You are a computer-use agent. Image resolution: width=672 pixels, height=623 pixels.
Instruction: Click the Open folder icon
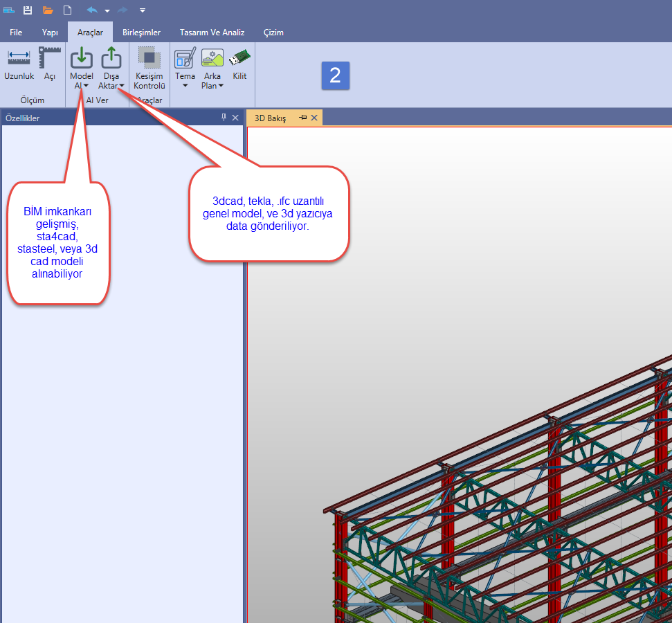pyautogui.click(x=48, y=10)
